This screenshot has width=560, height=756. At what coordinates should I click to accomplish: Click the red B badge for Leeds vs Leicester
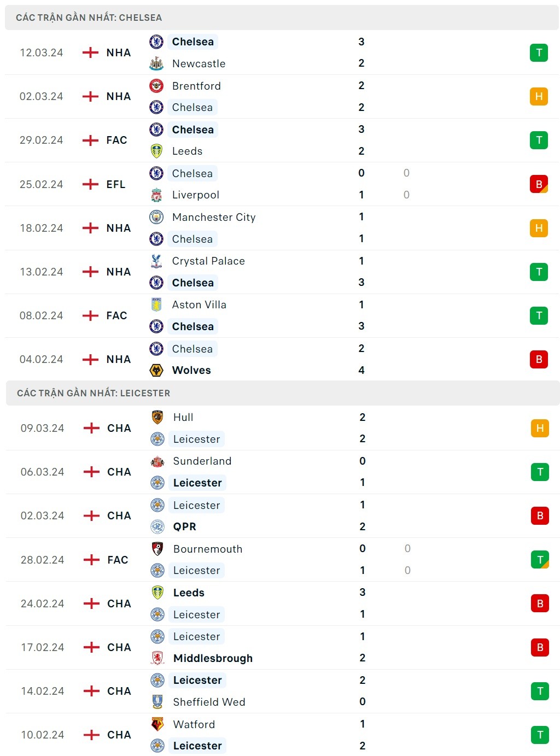coord(540,603)
